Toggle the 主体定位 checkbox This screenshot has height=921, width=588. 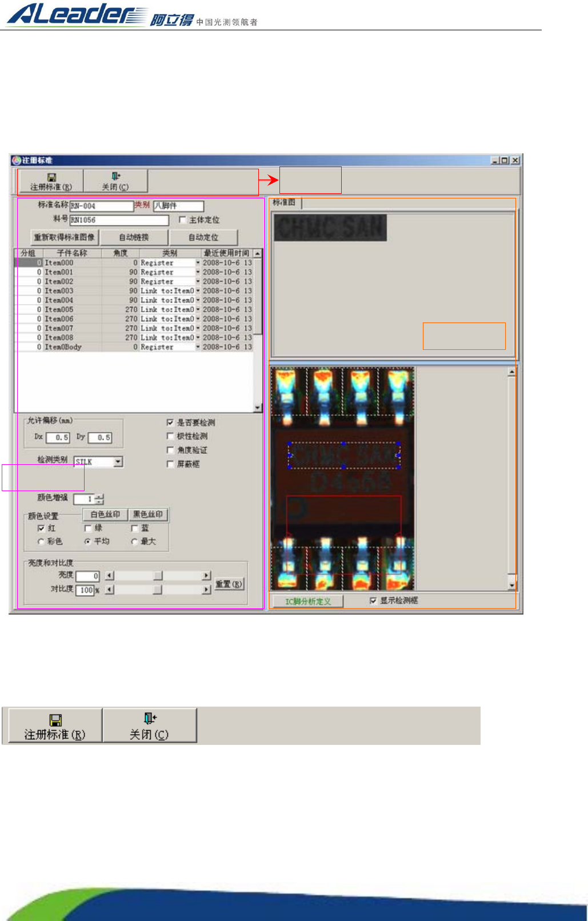tap(183, 220)
